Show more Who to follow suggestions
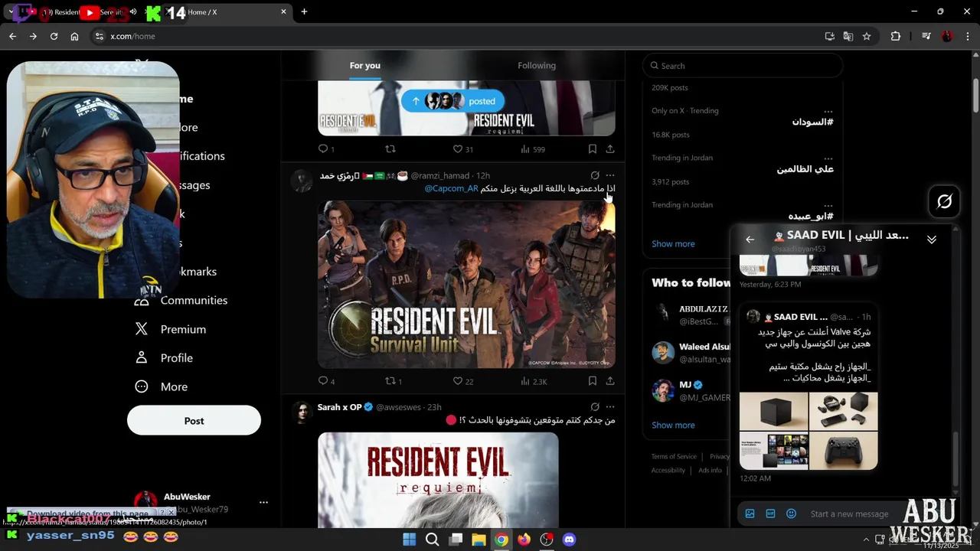The height and width of the screenshot is (551, 980). pyautogui.click(x=673, y=425)
